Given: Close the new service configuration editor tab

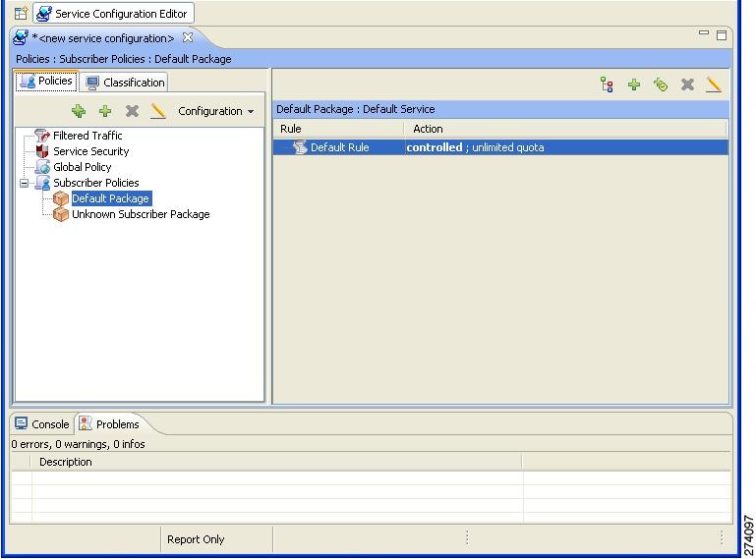Looking at the screenshot, I should [188, 38].
